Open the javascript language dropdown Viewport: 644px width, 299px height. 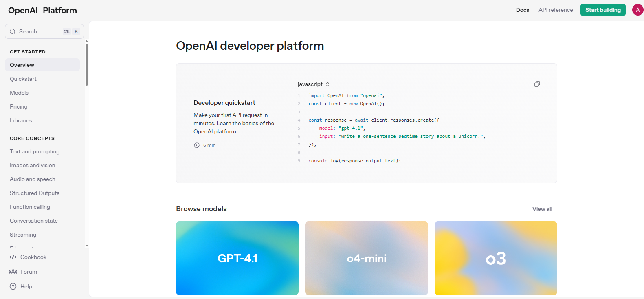coord(313,84)
